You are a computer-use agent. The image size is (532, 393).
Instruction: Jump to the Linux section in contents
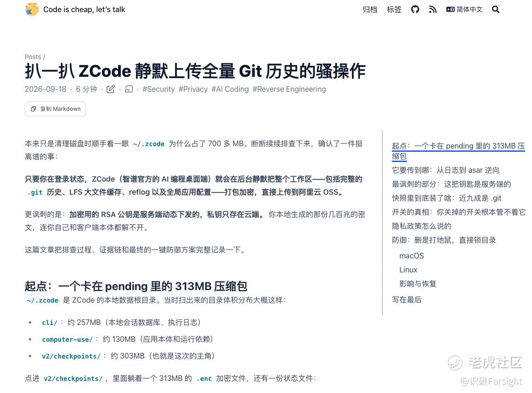point(408,270)
